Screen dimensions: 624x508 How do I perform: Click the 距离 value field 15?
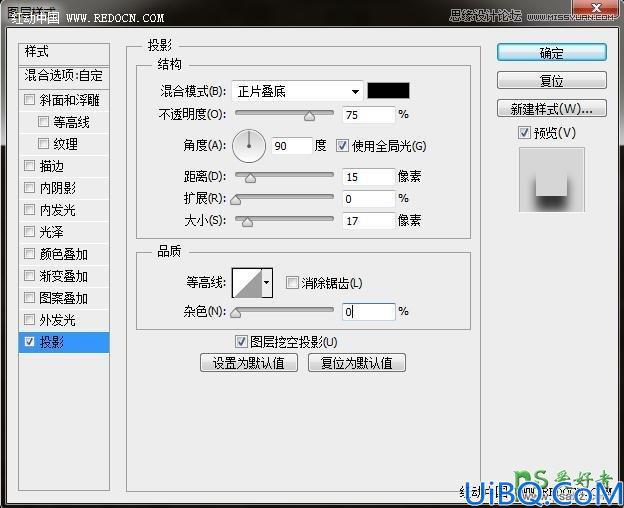[x=369, y=177]
